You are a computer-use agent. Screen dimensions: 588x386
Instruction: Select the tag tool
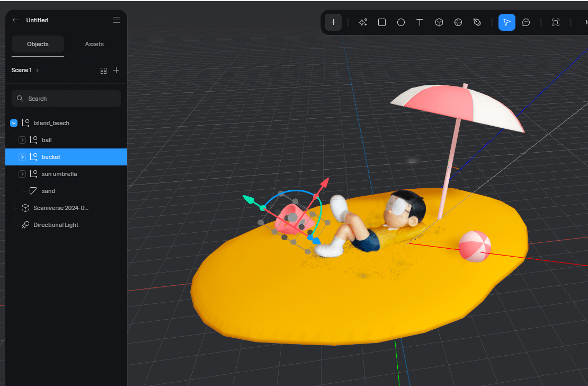coord(477,22)
